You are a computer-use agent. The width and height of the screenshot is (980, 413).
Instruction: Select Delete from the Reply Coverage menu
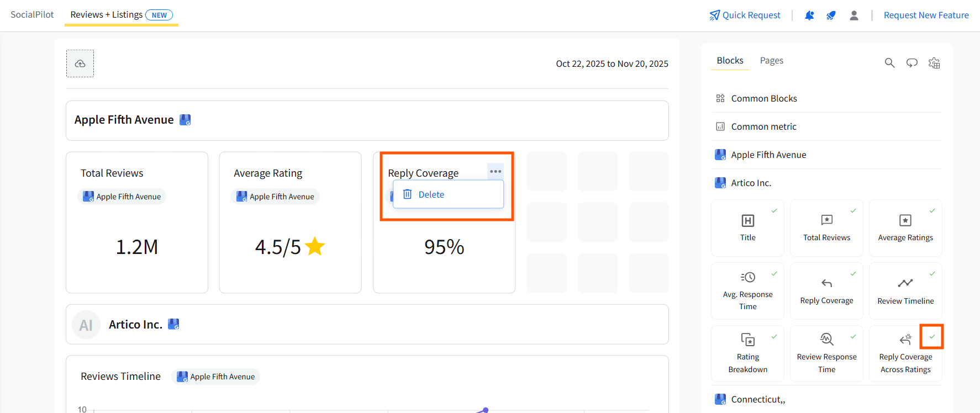pos(448,194)
